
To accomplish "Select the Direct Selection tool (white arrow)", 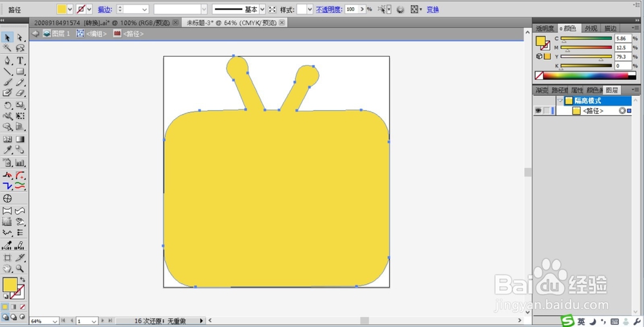I will coord(20,38).
